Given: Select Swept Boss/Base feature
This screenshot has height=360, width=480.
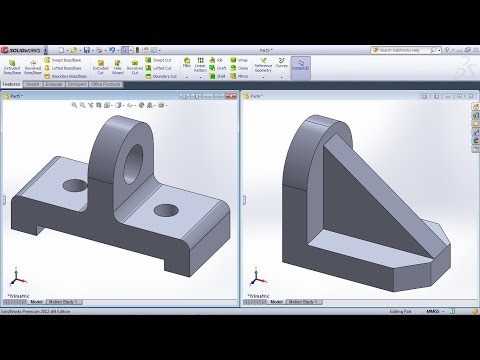Looking at the screenshot, I should point(63,60).
